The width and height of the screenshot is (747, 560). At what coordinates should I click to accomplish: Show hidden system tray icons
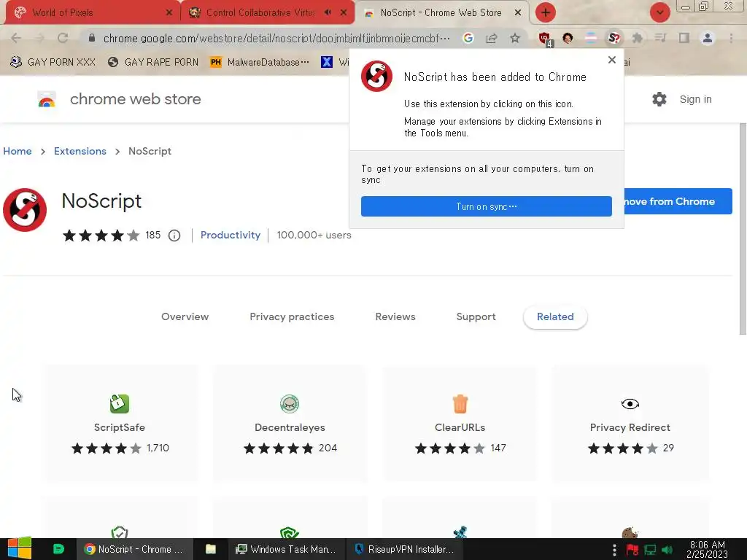pos(614,550)
